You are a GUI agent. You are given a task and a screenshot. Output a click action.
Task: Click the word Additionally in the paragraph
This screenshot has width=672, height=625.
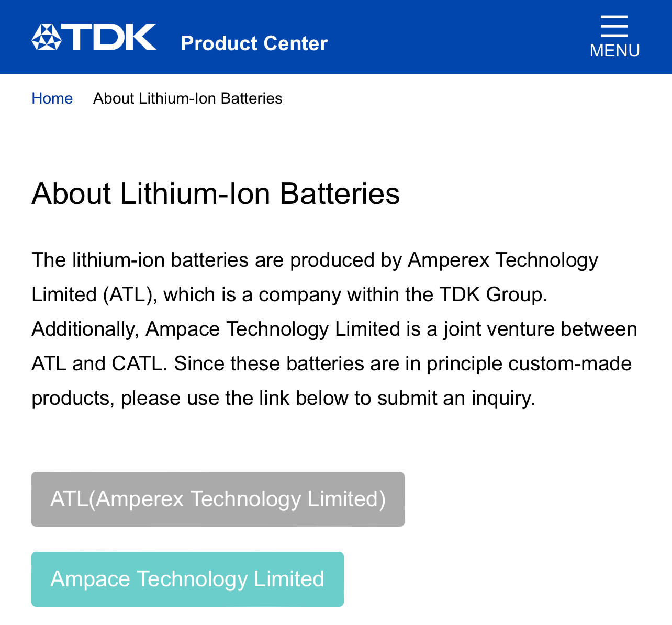click(82, 329)
